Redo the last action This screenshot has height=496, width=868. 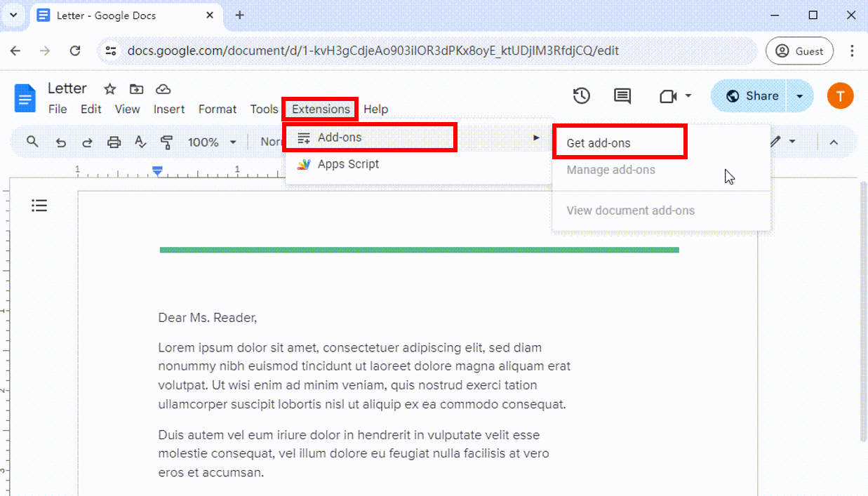[x=87, y=142]
